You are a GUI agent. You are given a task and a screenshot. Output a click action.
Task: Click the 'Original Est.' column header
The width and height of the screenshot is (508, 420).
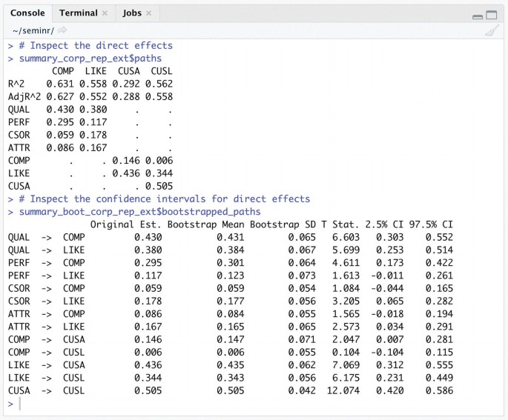tap(126, 224)
